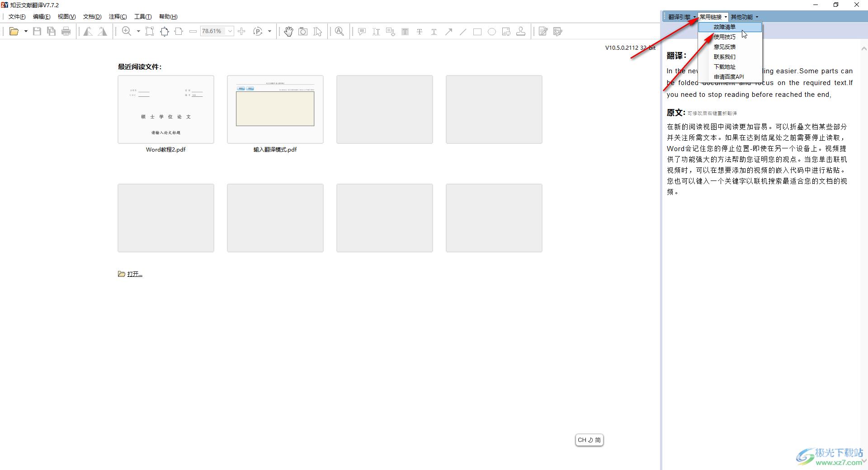The width and height of the screenshot is (868, 470).
Task: Expand the 其他功能 dropdown
Action: [x=744, y=17]
